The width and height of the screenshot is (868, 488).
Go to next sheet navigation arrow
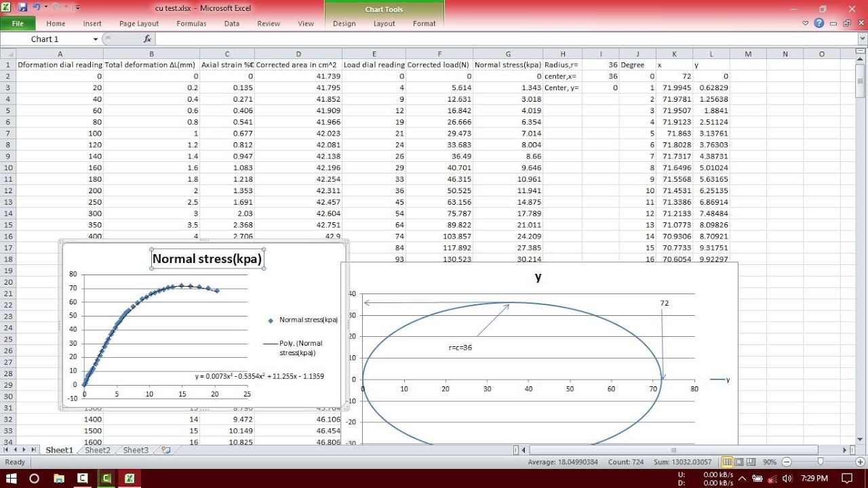(x=24, y=450)
